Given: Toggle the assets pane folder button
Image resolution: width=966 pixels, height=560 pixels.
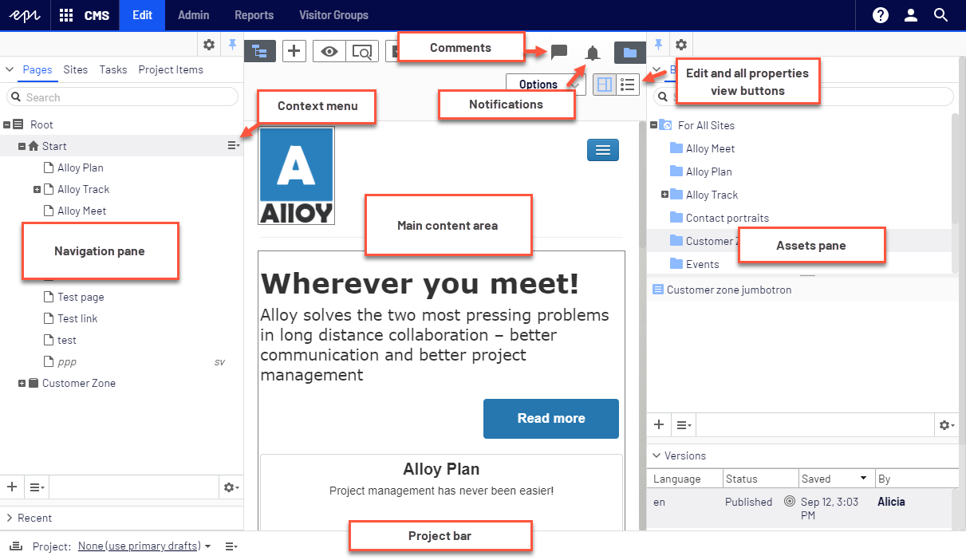Looking at the screenshot, I should click(629, 53).
